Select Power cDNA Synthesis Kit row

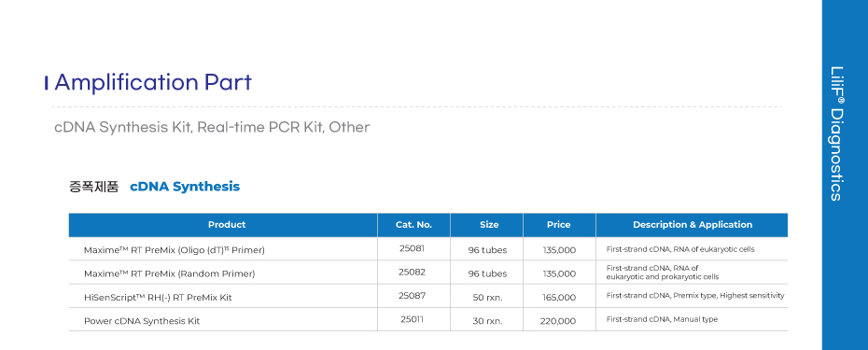point(427,320)
